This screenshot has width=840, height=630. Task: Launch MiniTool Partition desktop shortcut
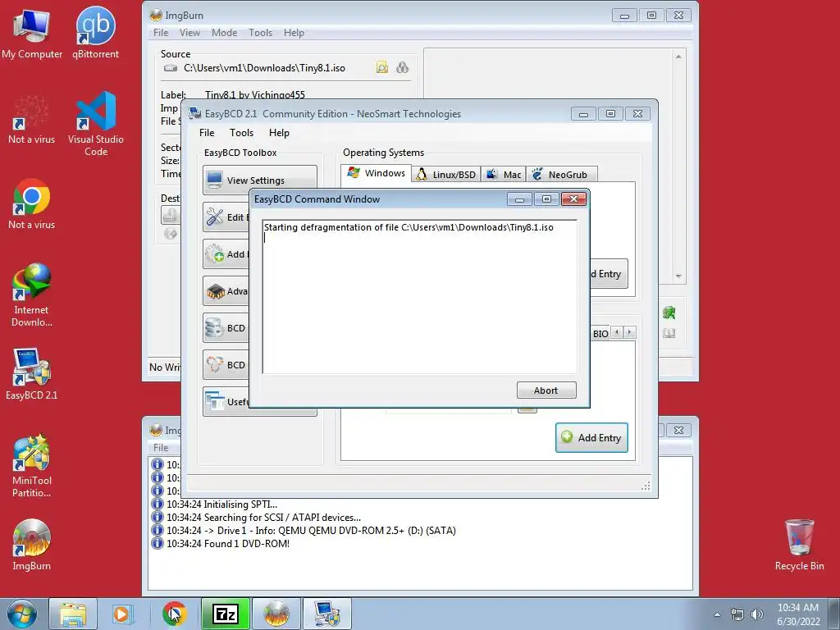click(32, 466)
